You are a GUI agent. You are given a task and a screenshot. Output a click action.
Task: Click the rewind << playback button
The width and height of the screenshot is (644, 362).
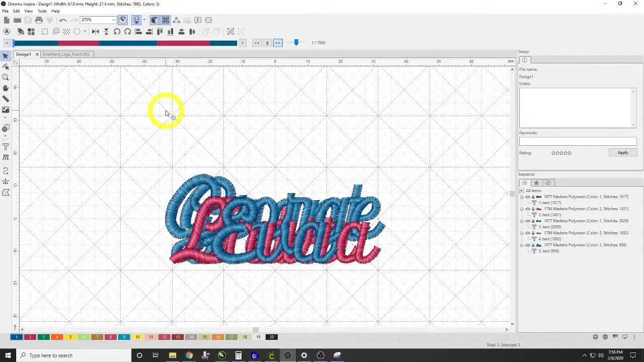point(257,43)
